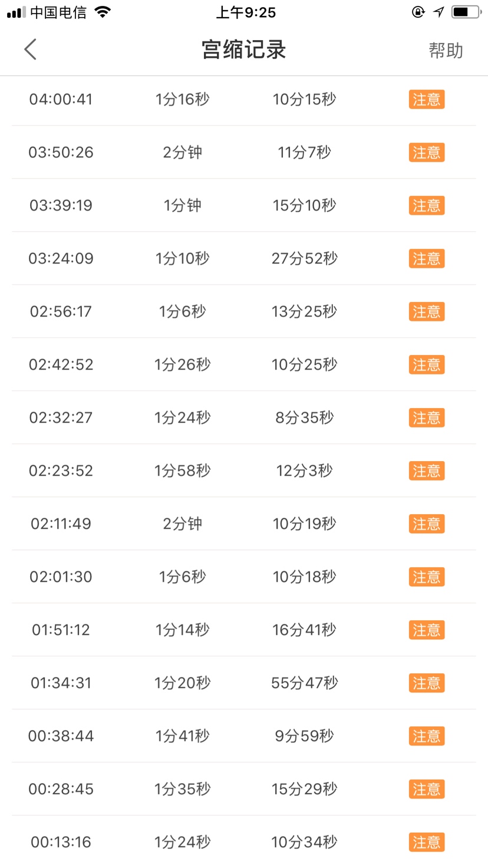The height and width of the screenshot is (868, 488).
Task: Tap the 55分47秒 interval value
Action: pos(304,683)
